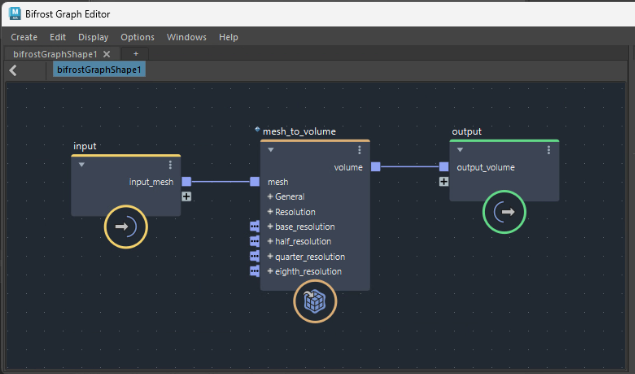Add a new port on the output node
This screenshot has width=635, height=374.
tap(443, 182)
